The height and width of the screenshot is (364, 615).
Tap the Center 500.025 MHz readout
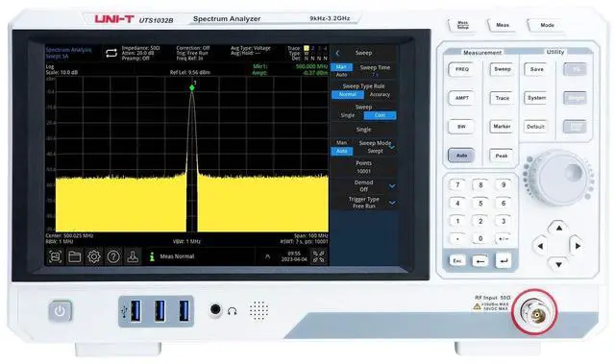click(69, 236)
